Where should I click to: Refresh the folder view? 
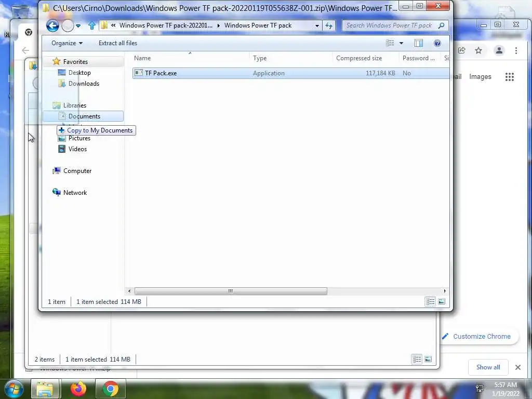click(x=329, y=25)
